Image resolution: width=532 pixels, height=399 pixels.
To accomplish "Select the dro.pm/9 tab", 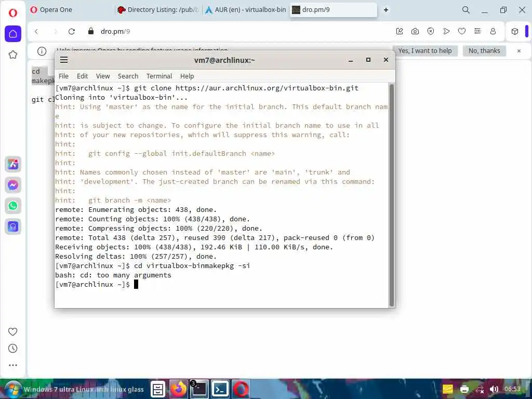I will (x=333, y=10).
